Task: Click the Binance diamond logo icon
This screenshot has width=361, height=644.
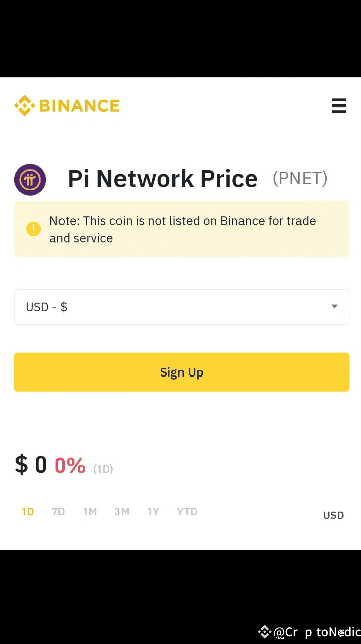Action: (24, 105)
